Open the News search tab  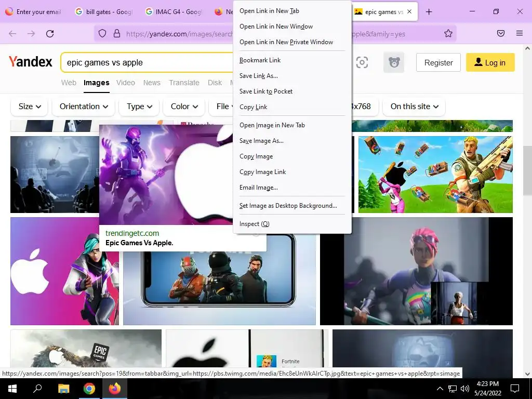pos(152,83)
